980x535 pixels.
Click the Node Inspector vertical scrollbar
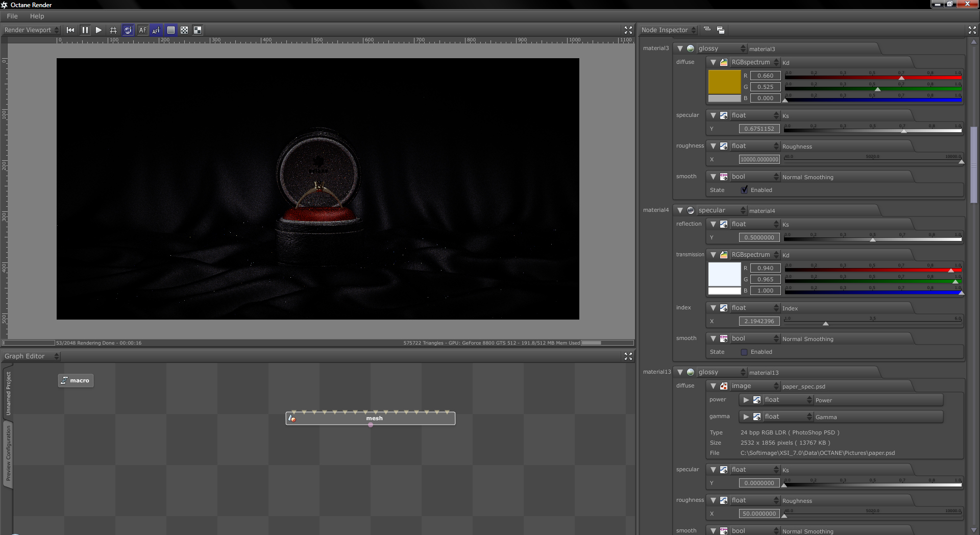point(973,164)
